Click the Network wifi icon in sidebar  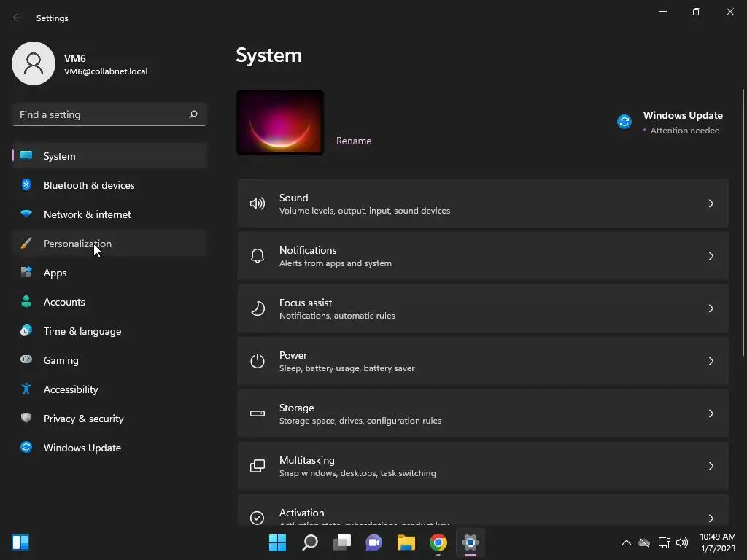pos(26,214)
